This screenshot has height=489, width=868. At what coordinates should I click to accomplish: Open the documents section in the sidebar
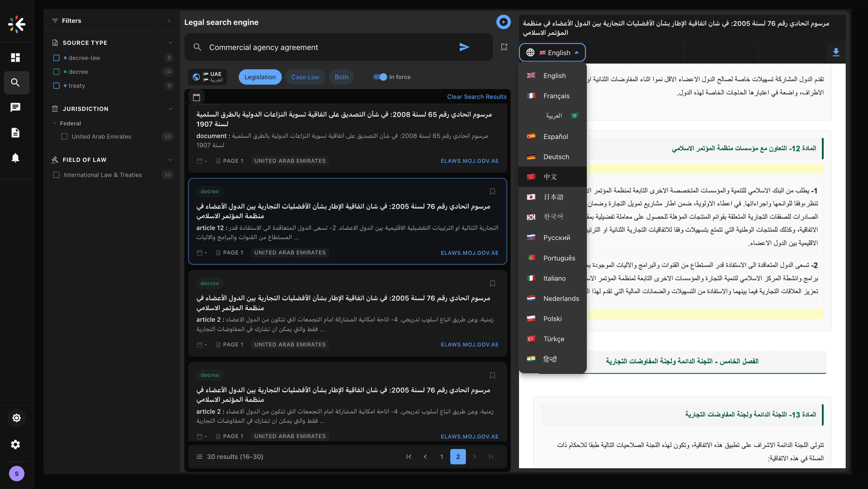tap(15, 133)
